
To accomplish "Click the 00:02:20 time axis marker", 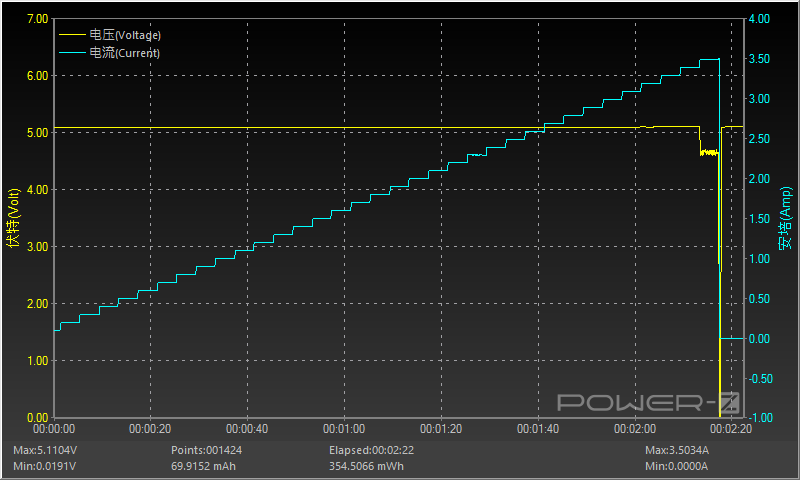I will (731, 429).
